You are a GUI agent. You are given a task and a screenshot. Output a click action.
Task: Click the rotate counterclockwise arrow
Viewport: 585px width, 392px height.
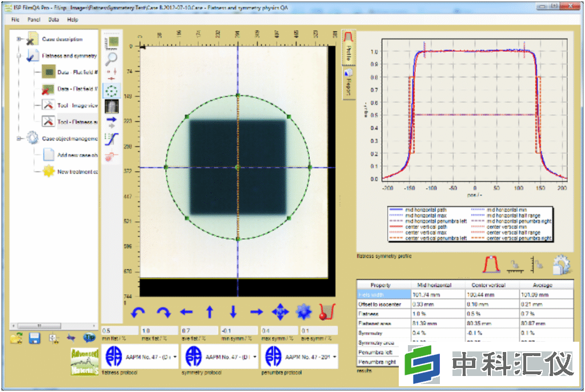tap(139, 313)
